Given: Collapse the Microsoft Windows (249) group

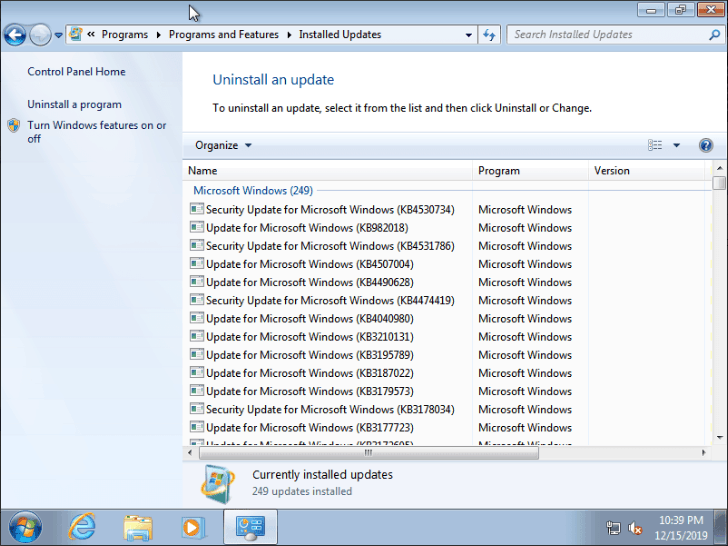Looking at the screenshot, I should (253, 190).
